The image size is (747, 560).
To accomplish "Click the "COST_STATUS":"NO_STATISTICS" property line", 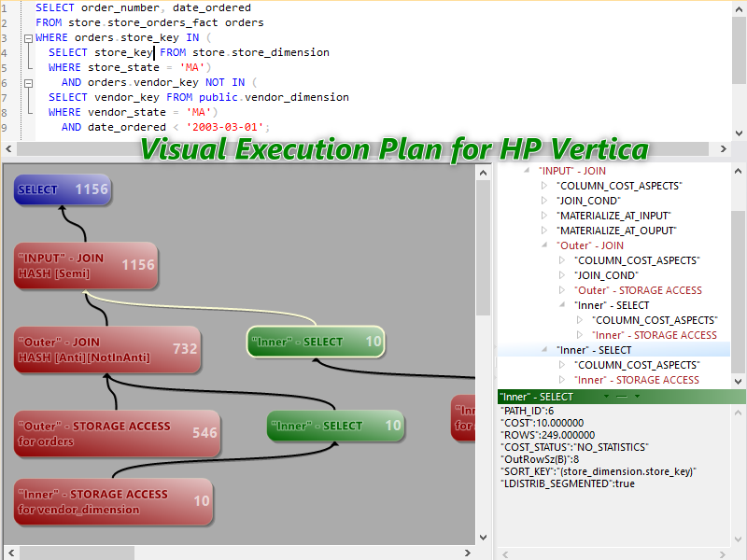I will pyautogui.click(x=574, y=447).
